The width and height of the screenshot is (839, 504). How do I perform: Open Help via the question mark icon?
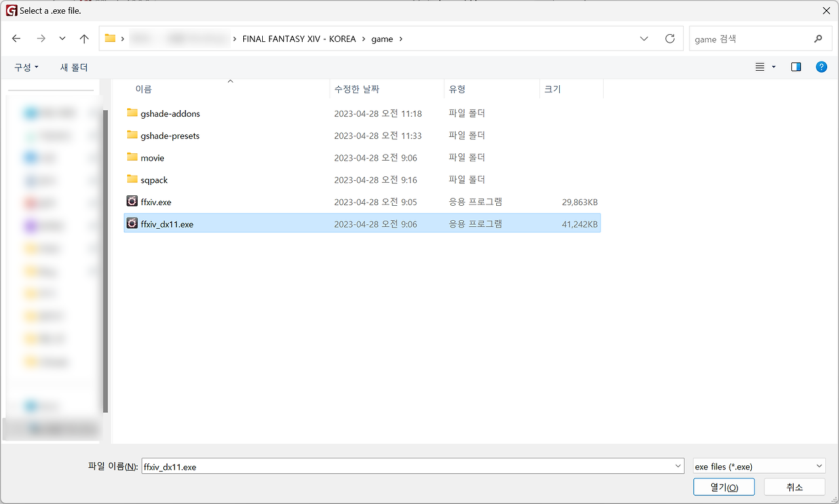tap(821, 66)
